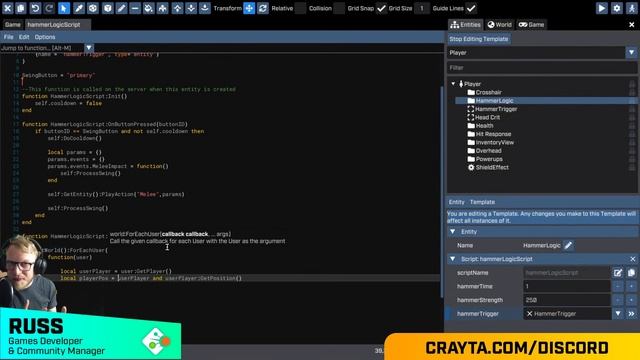Disable the Guide Lines checkbox

471,8
